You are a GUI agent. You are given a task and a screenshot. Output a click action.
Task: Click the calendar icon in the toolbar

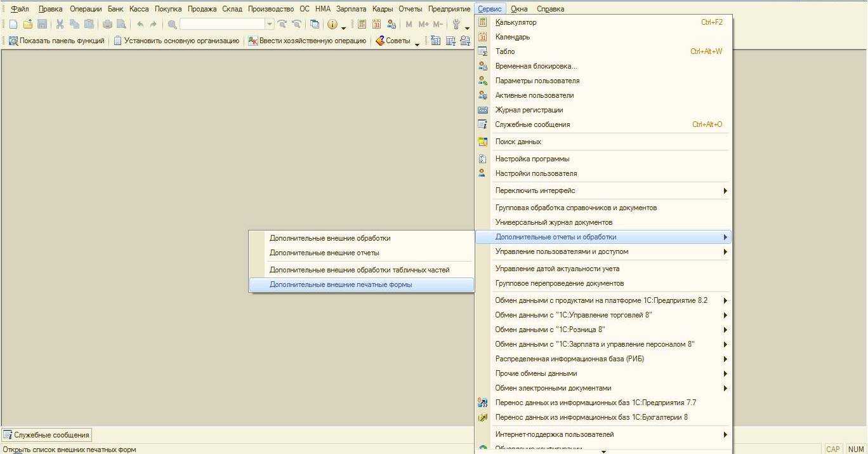point(376,24)
